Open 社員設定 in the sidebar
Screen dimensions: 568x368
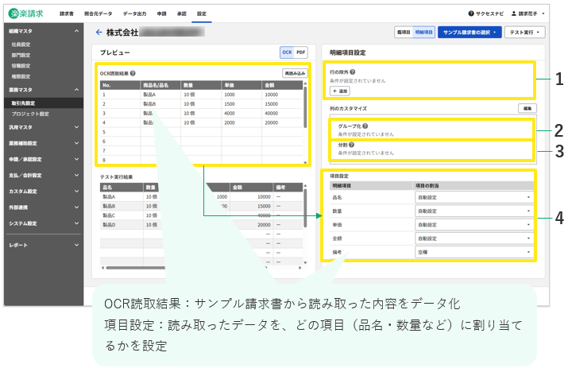[x=21, y=44]
